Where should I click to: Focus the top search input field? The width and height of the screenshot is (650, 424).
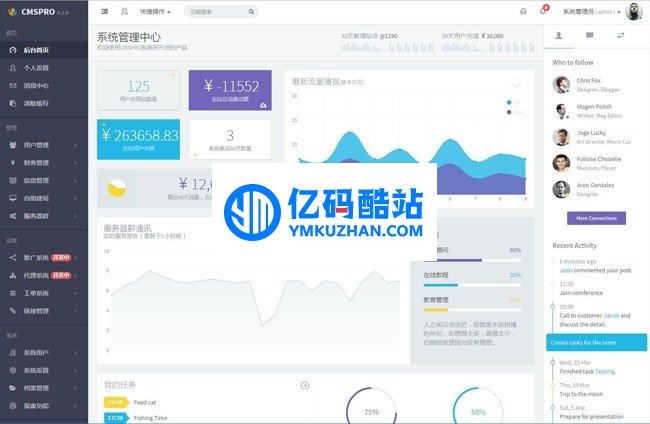coord(221,12)
